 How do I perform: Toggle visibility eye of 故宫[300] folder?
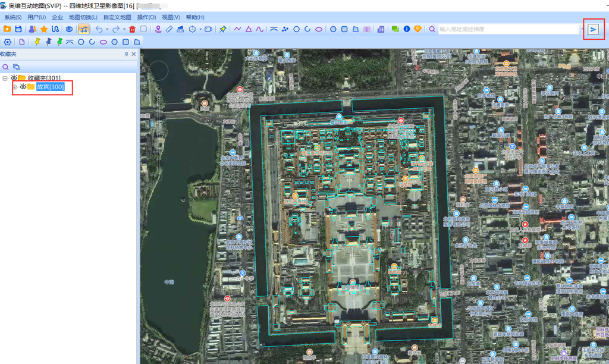click(x=23, y=87)
